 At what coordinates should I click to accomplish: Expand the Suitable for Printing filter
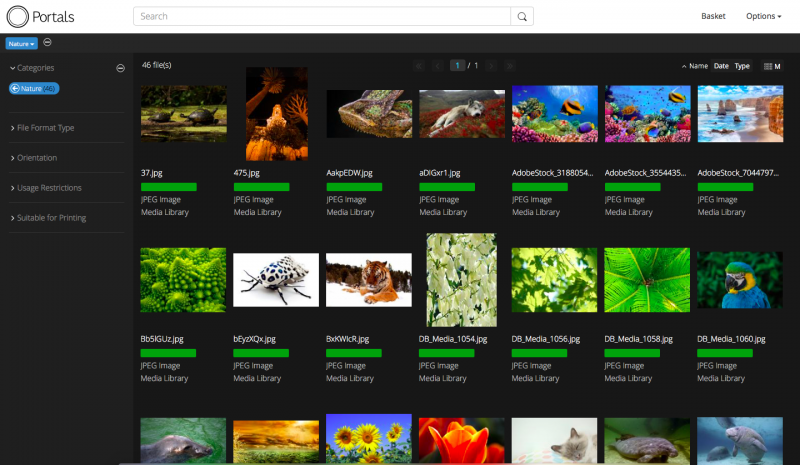click(x=50, y=218)
